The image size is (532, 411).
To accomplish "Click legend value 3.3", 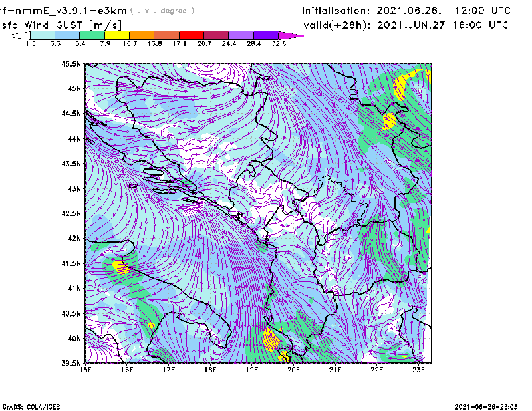I will point(55,43).
